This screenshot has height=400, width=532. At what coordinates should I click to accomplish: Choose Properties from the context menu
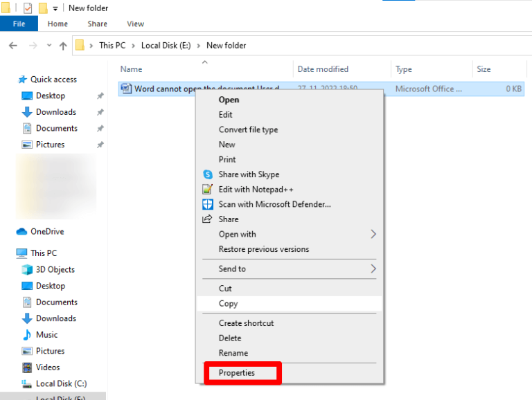tap(237, 373)
